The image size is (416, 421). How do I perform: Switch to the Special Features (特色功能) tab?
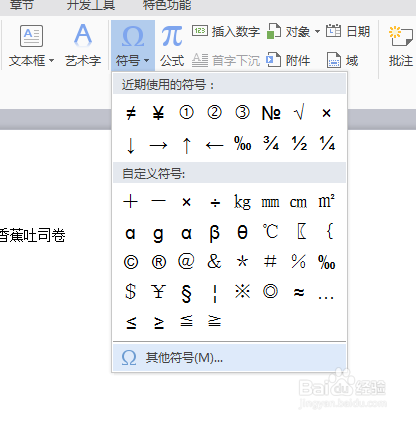coord(167,5)
